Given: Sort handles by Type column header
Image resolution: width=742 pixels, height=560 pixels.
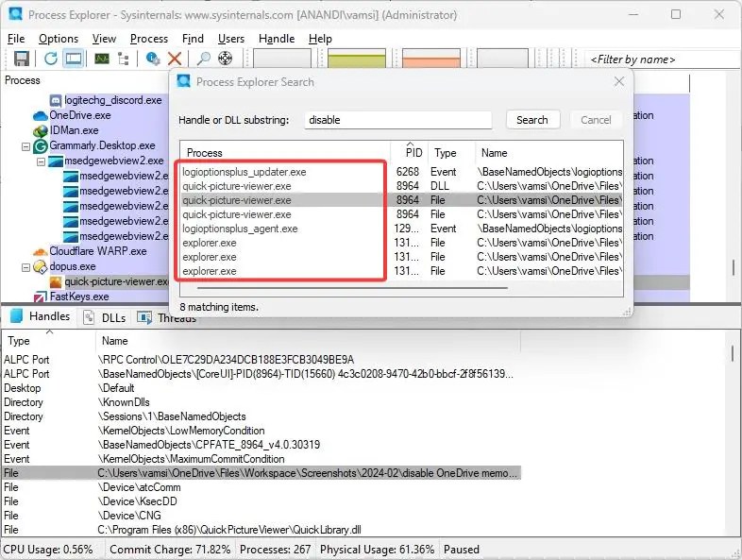Looking at the screenshot, I should click(49, 341).
